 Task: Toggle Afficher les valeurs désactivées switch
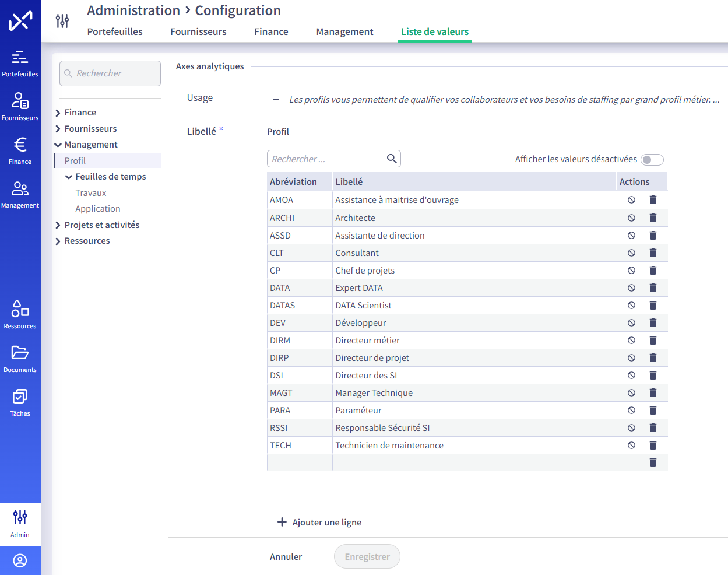[652, 160]
